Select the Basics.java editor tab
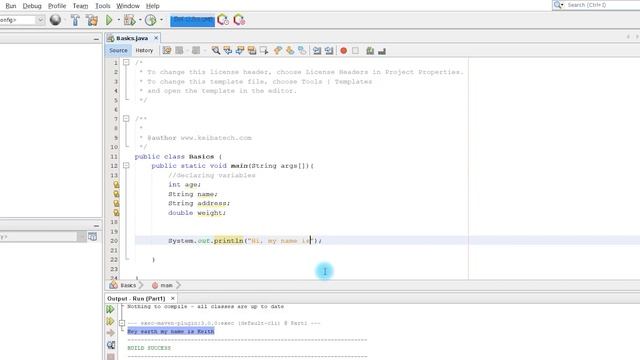Screen dimensions: 640x360 click(x=132, y=38)
